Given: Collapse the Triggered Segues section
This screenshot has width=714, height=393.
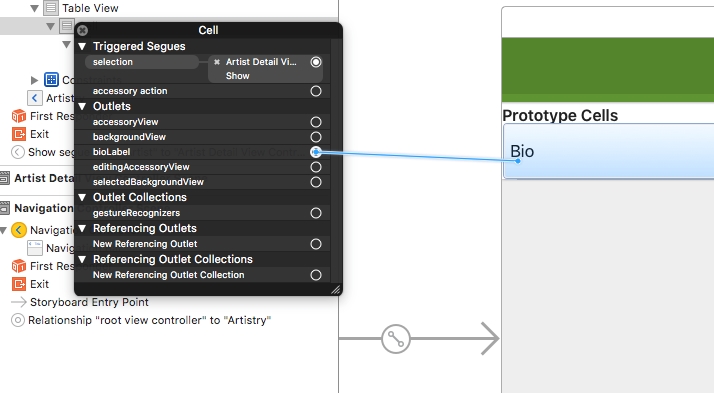Looking at the screenshot, I should 82,46.
